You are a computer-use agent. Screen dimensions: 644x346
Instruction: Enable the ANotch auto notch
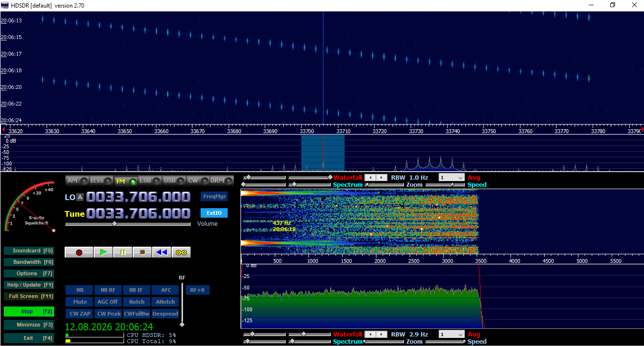(x=166, y=302)
